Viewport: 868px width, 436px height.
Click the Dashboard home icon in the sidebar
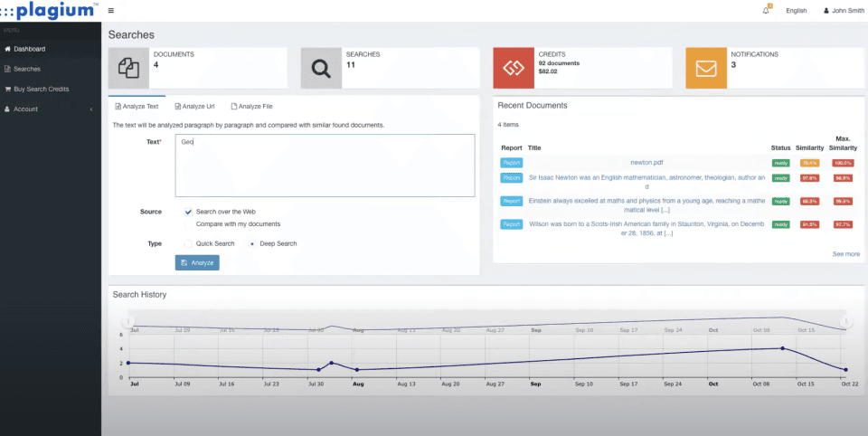coord(8,49)
